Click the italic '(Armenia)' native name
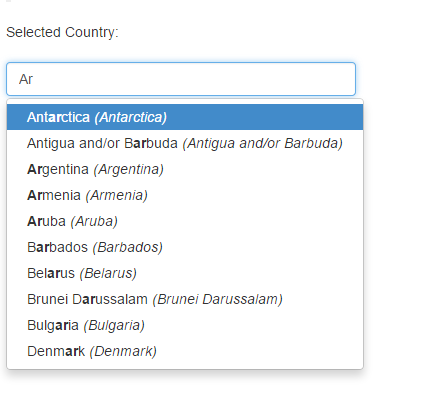This screenshot has width=430, height=397. [x=117, y=195]
